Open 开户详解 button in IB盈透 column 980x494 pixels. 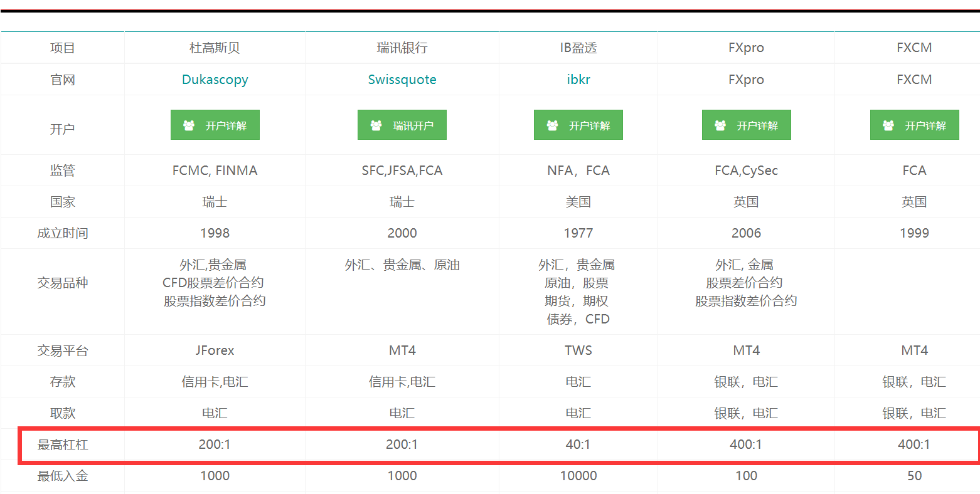[x=578, y=125]
